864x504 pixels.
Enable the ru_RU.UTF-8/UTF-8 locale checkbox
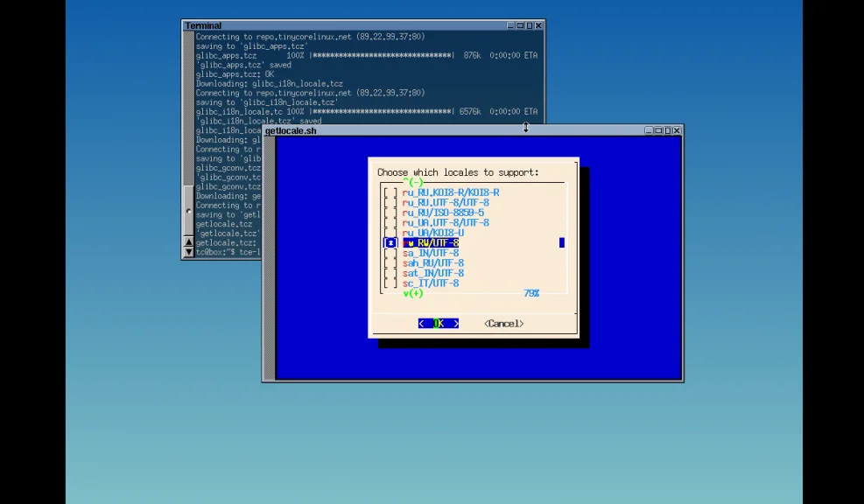[x=390, y=203]
